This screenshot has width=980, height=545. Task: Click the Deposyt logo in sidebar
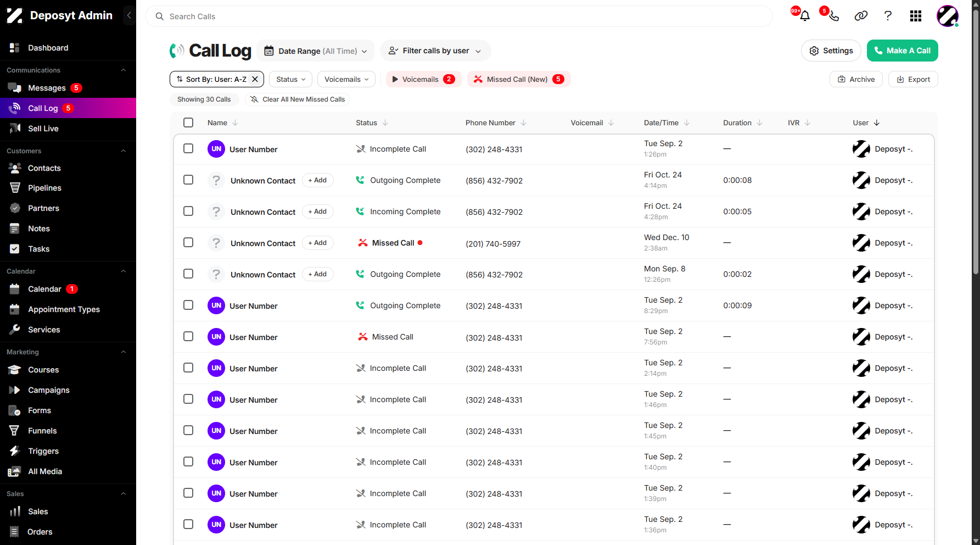coord(15,15)
